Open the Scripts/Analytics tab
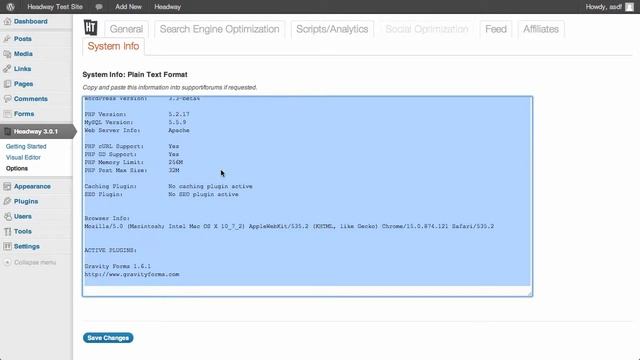The height and width of the screenshot is (360, 640). [332, 29]
